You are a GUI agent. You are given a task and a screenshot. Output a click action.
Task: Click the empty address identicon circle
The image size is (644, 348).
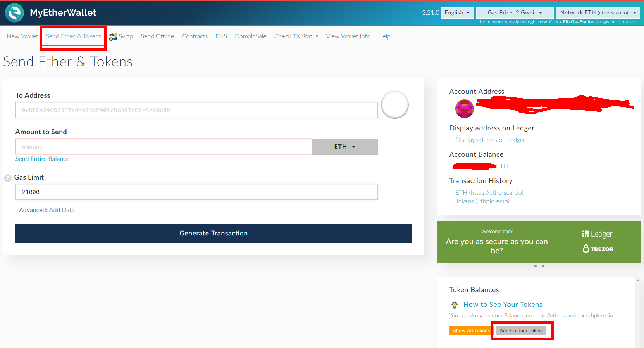(x=395, y=105)
